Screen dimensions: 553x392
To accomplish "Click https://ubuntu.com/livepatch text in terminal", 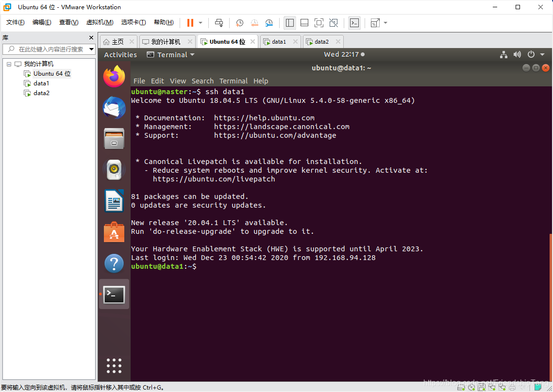I will point(214,179).
